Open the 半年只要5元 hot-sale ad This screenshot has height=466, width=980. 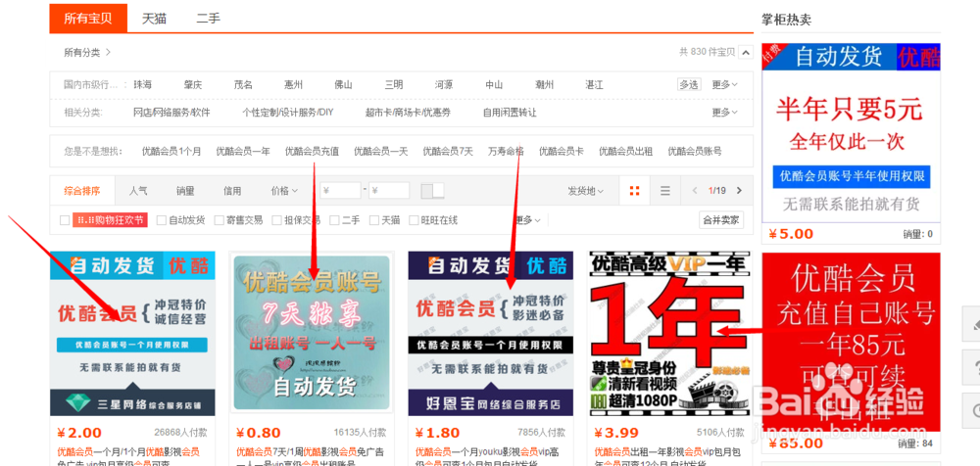pos(851,132)
